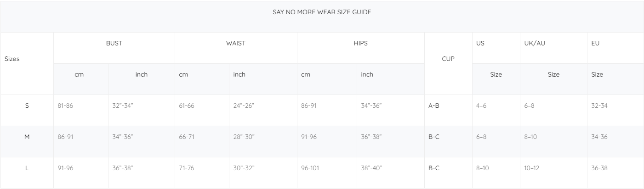Image resolution: width=644 pixels, height=189 pixels.
Task: Select the M size row label
Action: (27, 137)
